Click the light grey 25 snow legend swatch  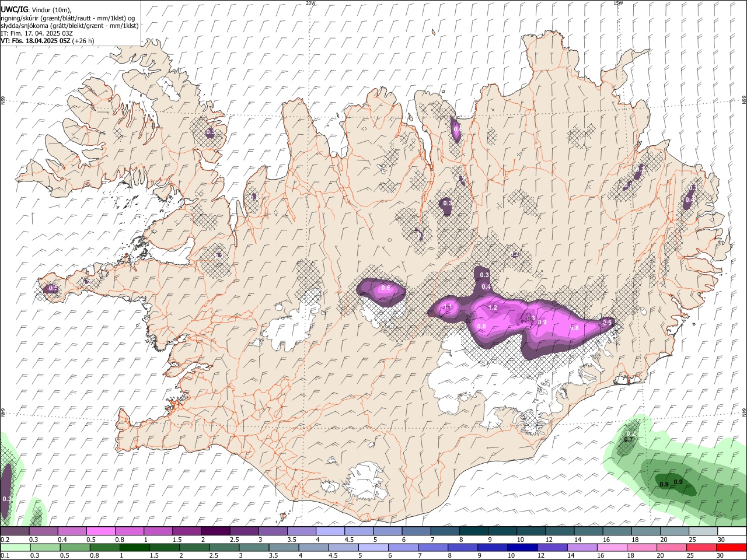pyautogui.click(x=703, y=531)
